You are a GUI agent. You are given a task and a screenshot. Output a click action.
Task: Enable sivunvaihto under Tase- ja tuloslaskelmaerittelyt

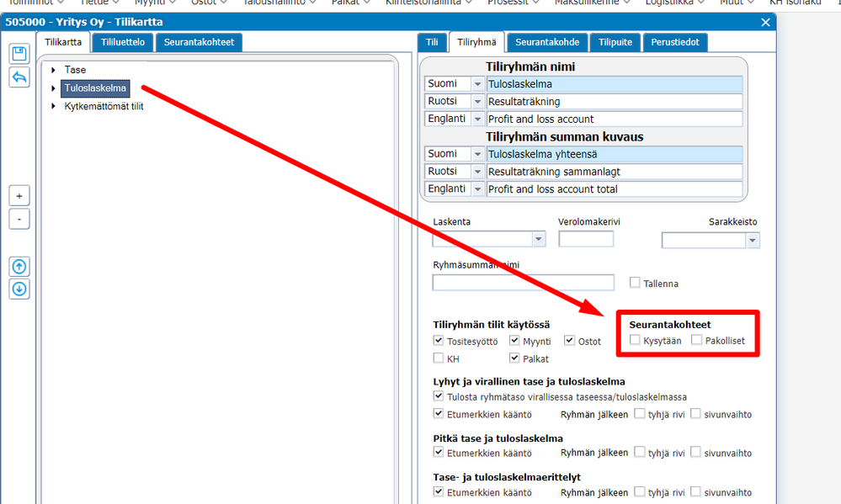[x=695, y=491]
